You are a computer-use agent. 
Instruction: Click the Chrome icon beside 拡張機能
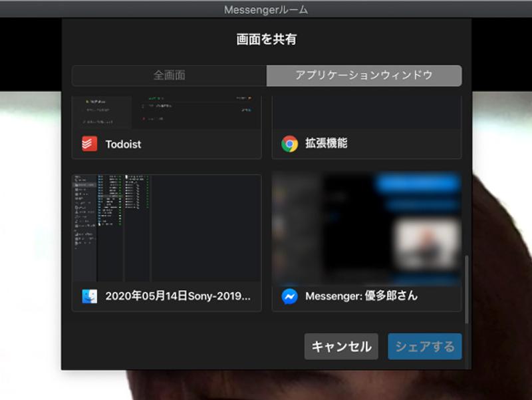[289, 144]
